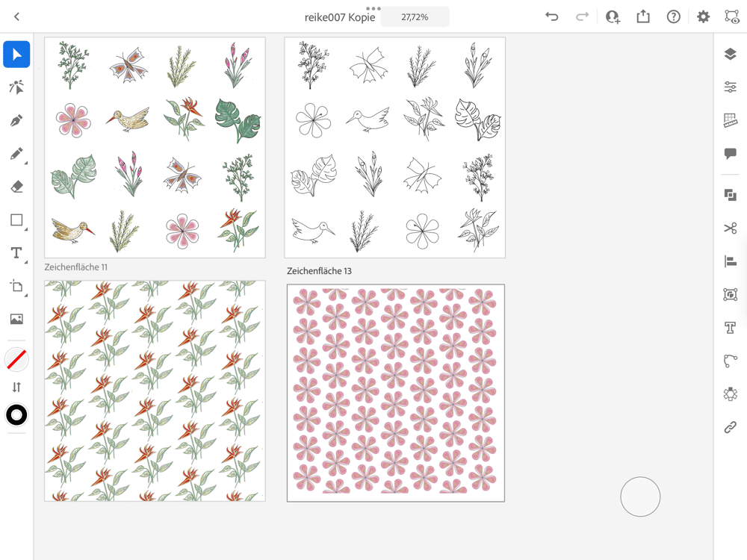Open the zoom level 27,72% field

pos(415,17)
